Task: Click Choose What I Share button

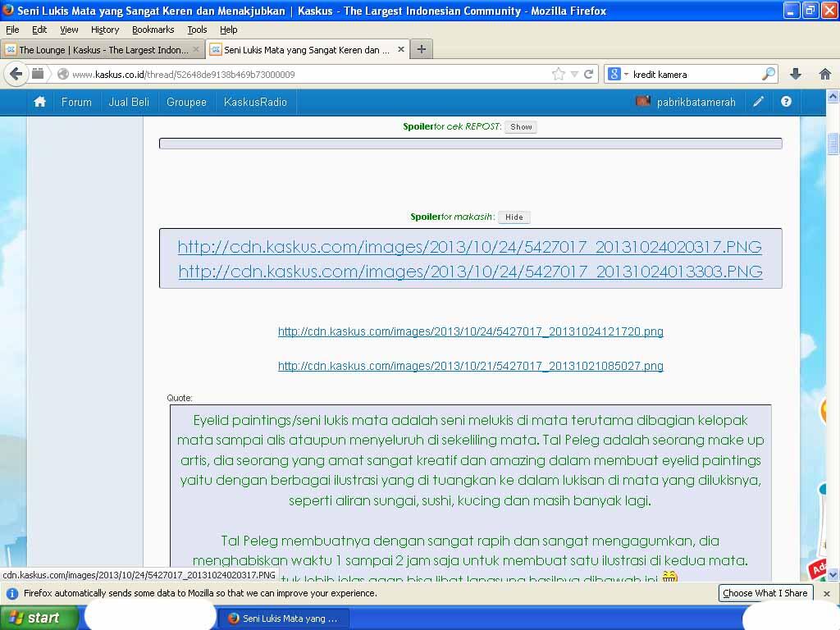Action: 765,593
